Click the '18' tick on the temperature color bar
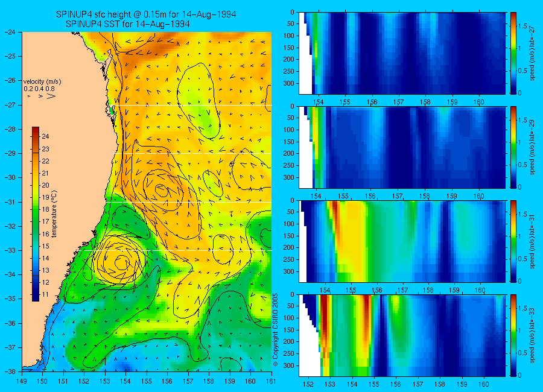The height and width of the screenshot is (392, 543). [x=45, y=209]
